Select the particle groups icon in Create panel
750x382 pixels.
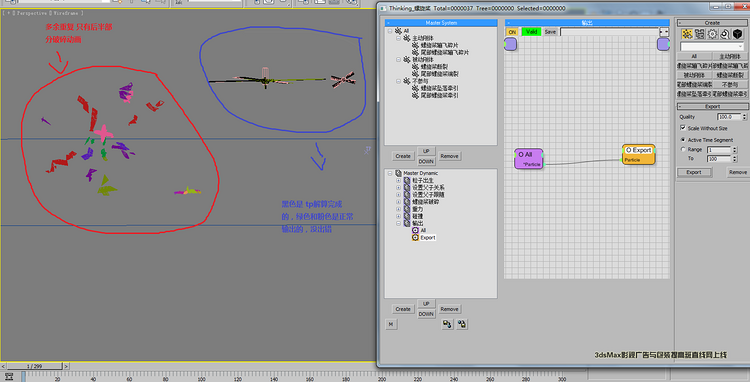point(687,34)
